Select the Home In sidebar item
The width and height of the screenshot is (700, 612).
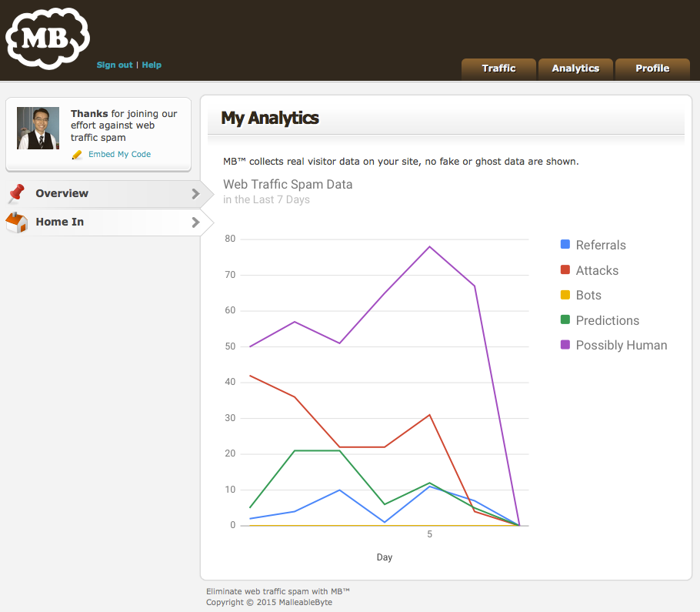point(109,222)
